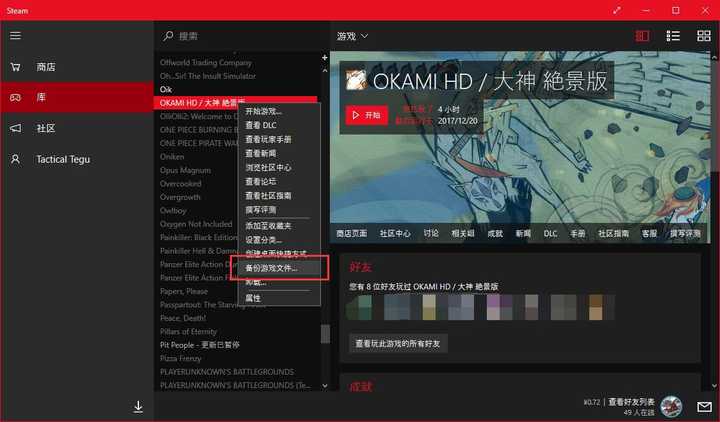Image resolution: width=720 pixels, height=422 pixels.
Task: Click the user avatar near friends list
Action: point(671,406)
